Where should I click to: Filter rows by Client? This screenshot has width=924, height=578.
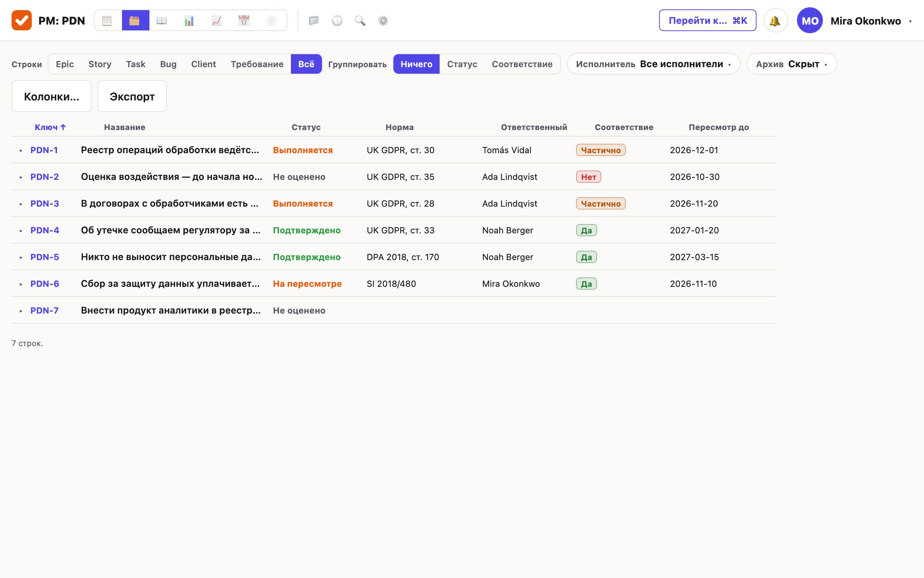pos(204,64)
